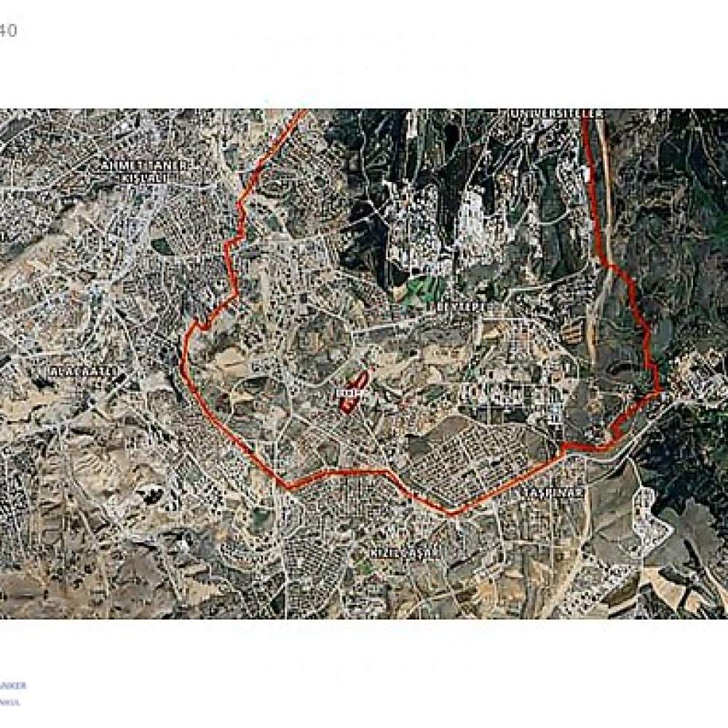Select the Kızılcaşar label near the map bottom
This screenshot has height=728, width=728.
(x=404, y=553)
